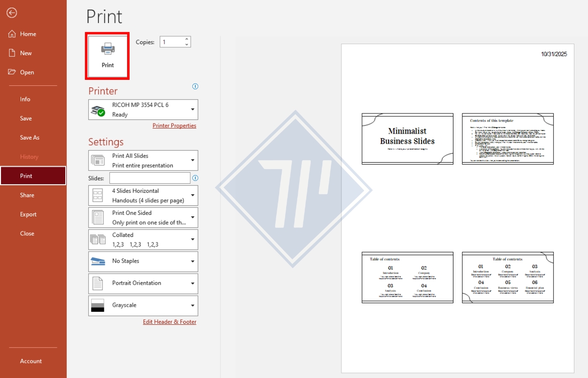The image size is (588, 378).
Task: Increase copies using the spinner up arrow
Action: click(187, 39)
